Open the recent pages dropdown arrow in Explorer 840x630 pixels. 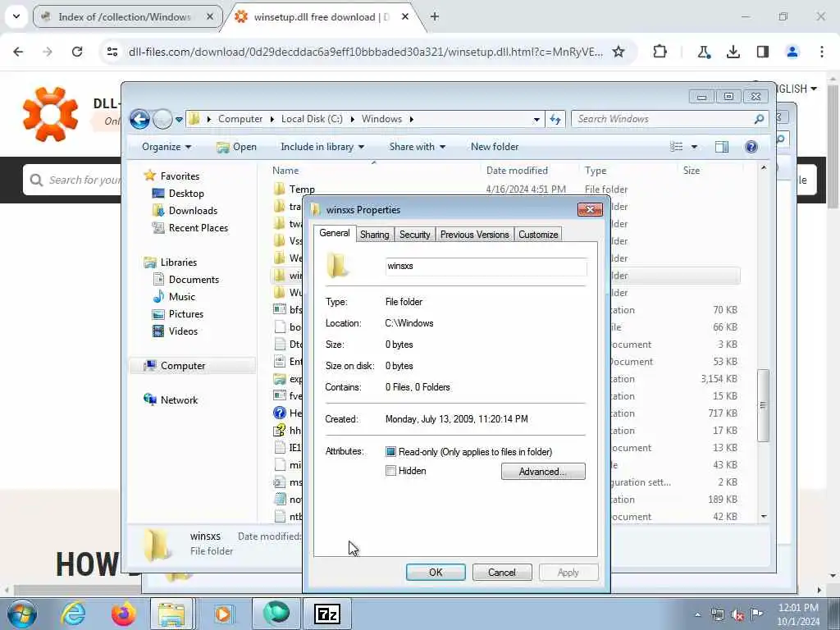click(179, 120)
